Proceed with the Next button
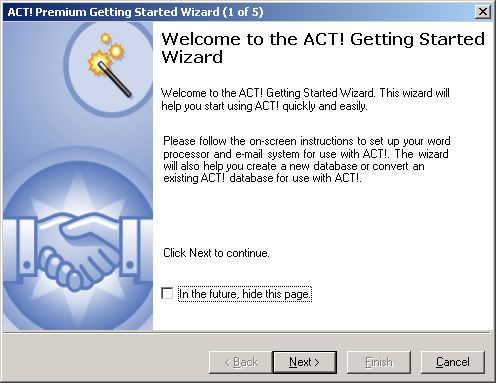 click(304, 362)
